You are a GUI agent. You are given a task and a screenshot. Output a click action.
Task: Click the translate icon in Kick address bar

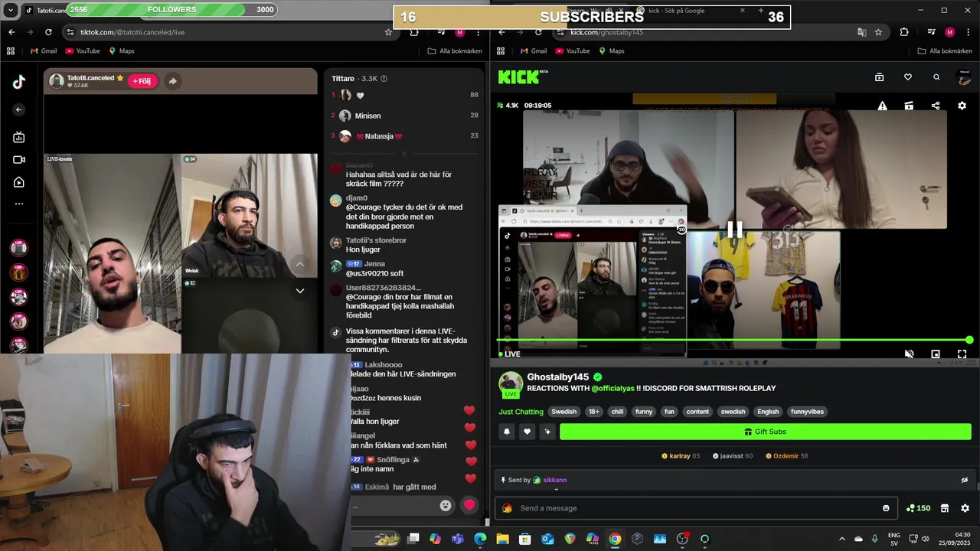pos(861,32)
